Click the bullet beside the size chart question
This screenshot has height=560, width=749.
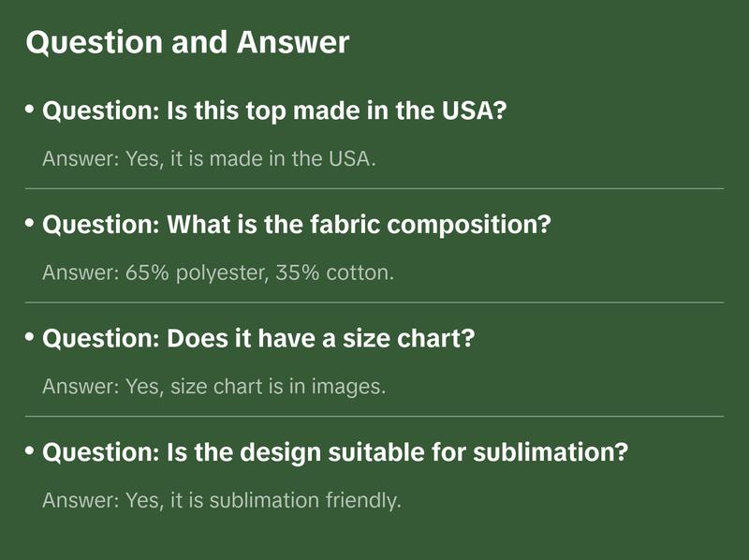pos(30,337)
